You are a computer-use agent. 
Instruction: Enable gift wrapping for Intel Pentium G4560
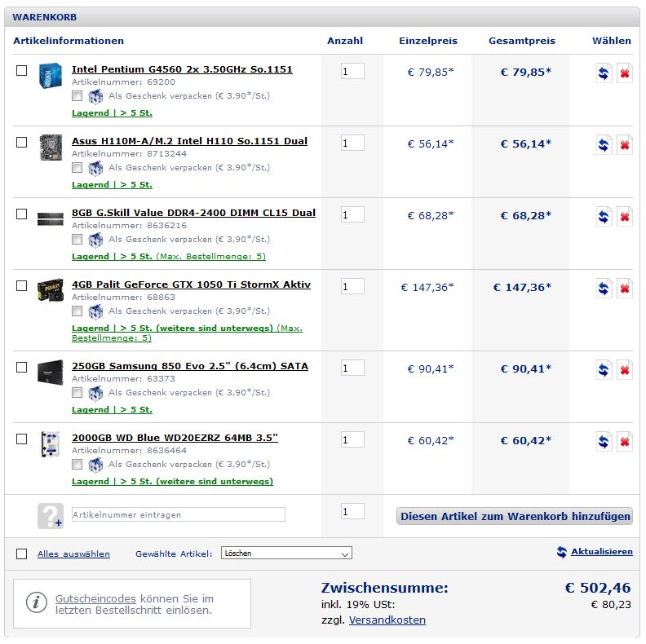click(x=77, y=96)
